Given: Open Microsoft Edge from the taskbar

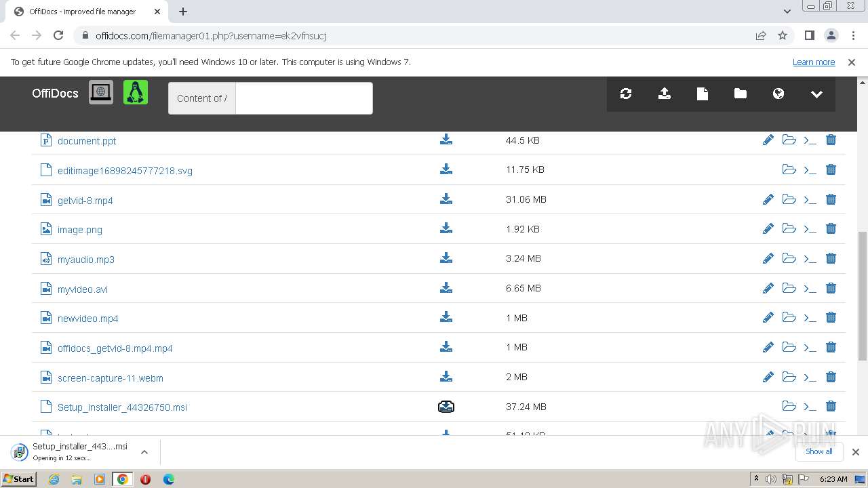Looking at the screenshot, I should [x=169, y=479].
